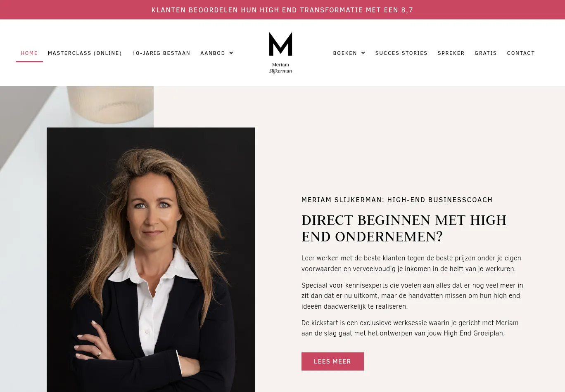Open the Spreker page
The height and width of the screenshot is (392, 565).
(x=451, y=53)
